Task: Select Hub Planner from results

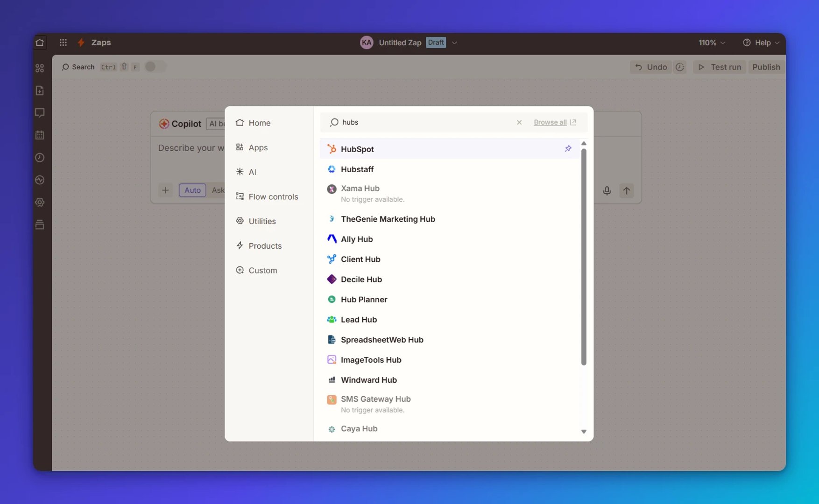Action: click(x=450, y=300)
